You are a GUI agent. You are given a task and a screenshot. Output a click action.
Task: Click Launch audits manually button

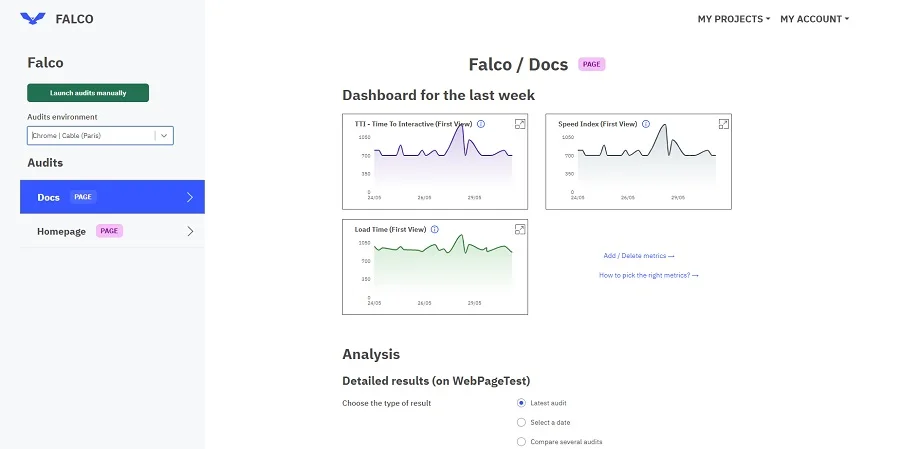tap(88, 93)
